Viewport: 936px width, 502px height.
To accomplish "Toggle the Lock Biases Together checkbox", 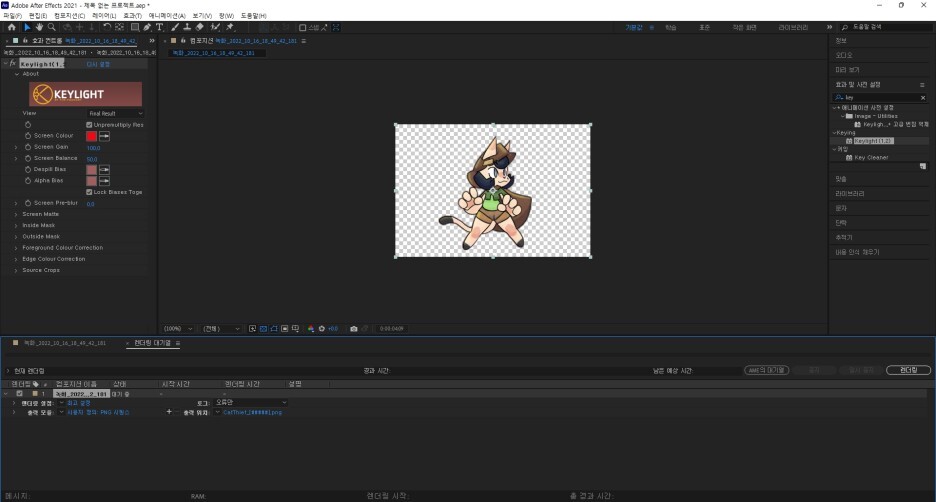I will [x=89, y=192].
